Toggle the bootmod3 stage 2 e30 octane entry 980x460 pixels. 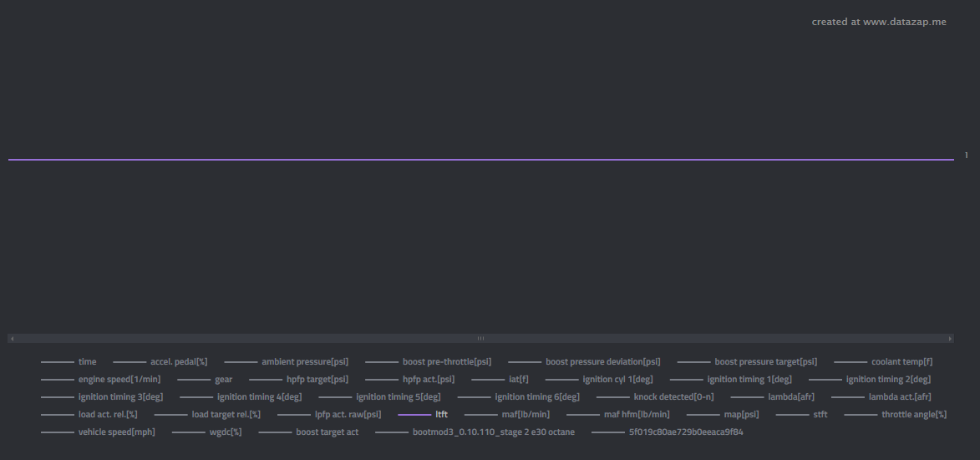tap(493, 432)
